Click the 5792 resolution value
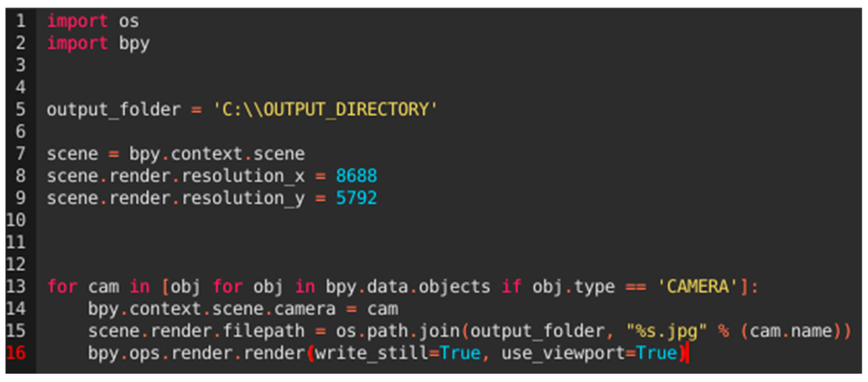 coord(356,198)
